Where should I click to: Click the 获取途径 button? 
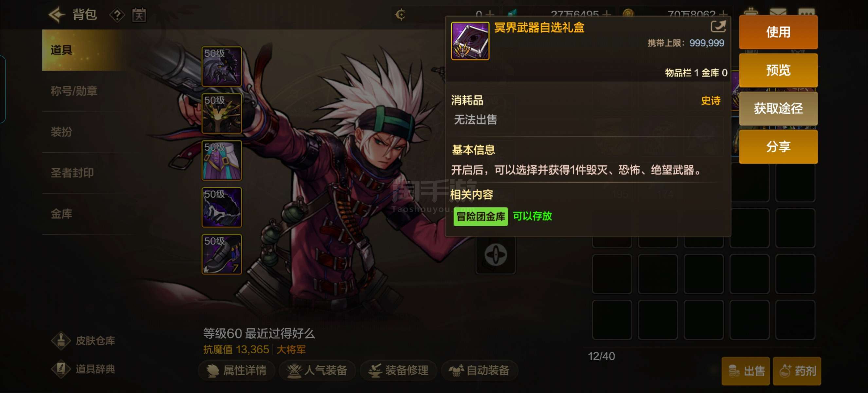click(778, 108)
